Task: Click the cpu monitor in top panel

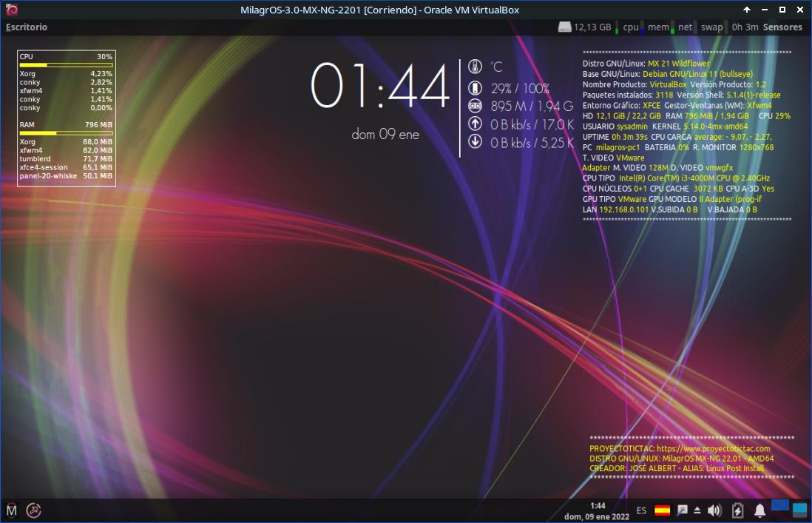Action: 631,27
